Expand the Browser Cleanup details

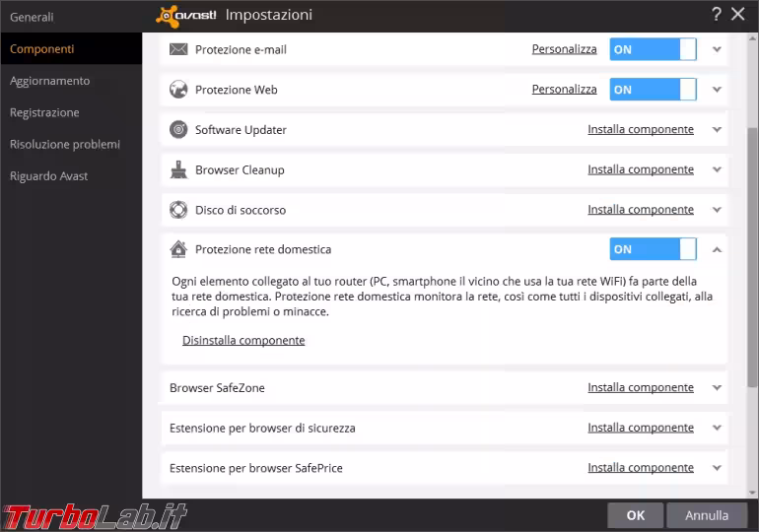718,169
